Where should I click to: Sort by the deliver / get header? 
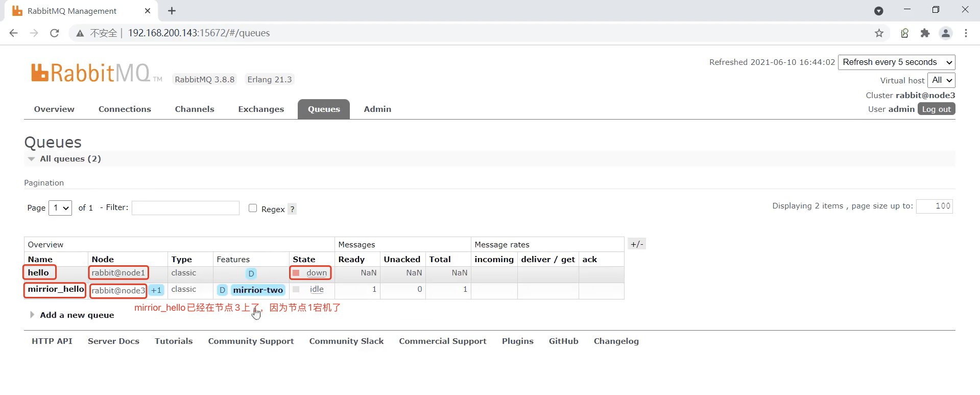click(548, 260)
